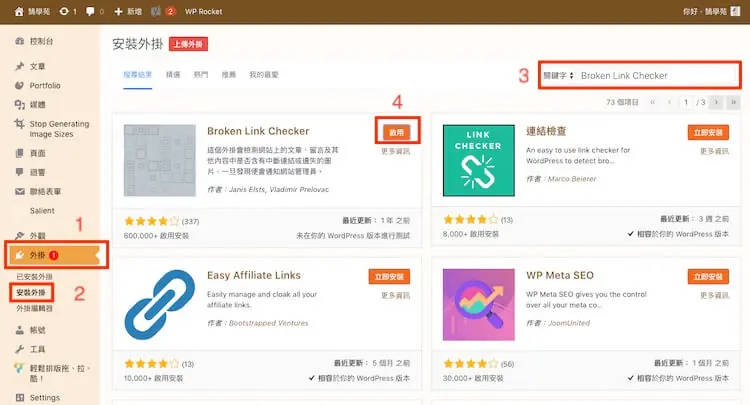Image resolution: width=750 pixels, height=405 pixels.
Task: Open 帳號 users in the sidebar
Action: 37,330
